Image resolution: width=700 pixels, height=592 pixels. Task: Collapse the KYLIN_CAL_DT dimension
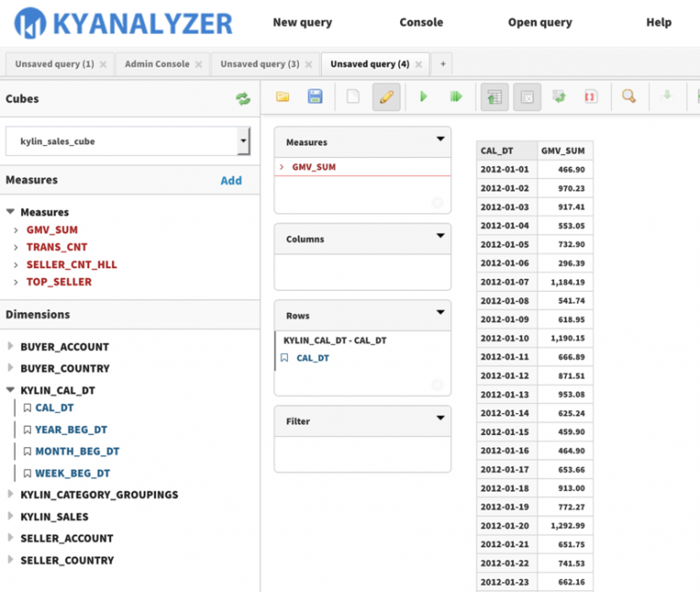[x=11, y=390]
